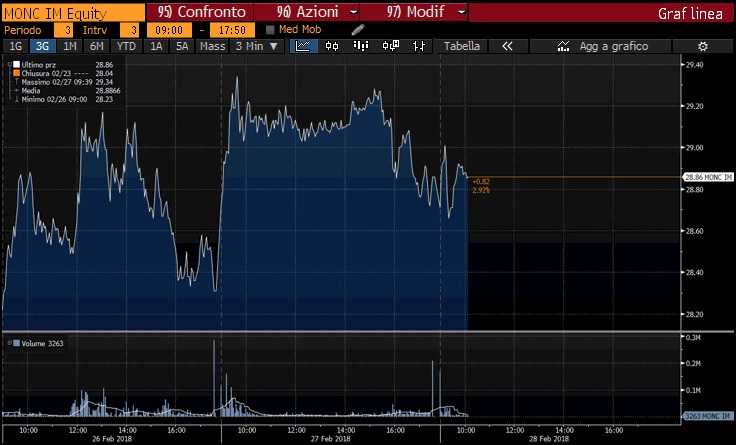Viewport: 736px width, 445px height.
Task: Open the Azioni dropdown arrow
Action: 354,12
